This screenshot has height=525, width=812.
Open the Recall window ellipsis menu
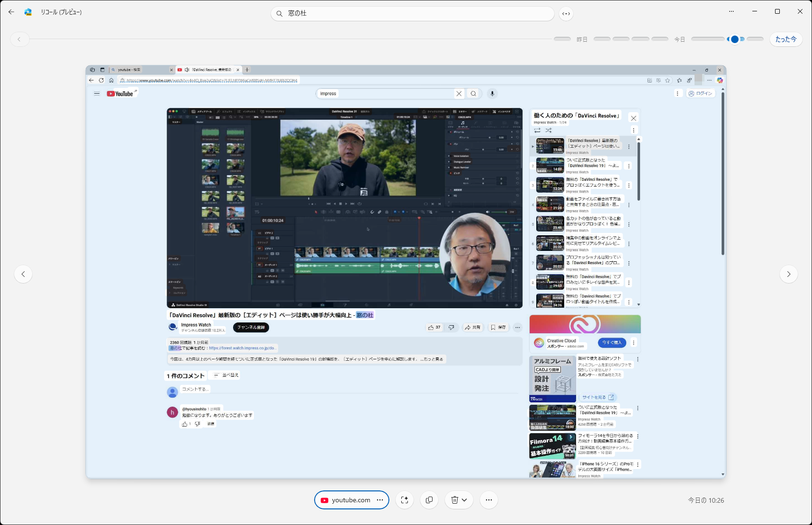tap(731, 11)
